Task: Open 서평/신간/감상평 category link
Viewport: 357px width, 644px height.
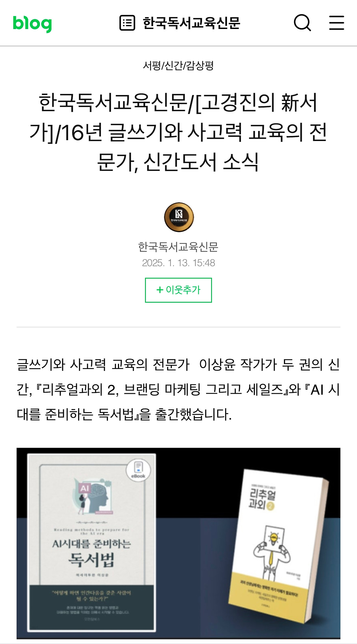Action: point(178,66)
